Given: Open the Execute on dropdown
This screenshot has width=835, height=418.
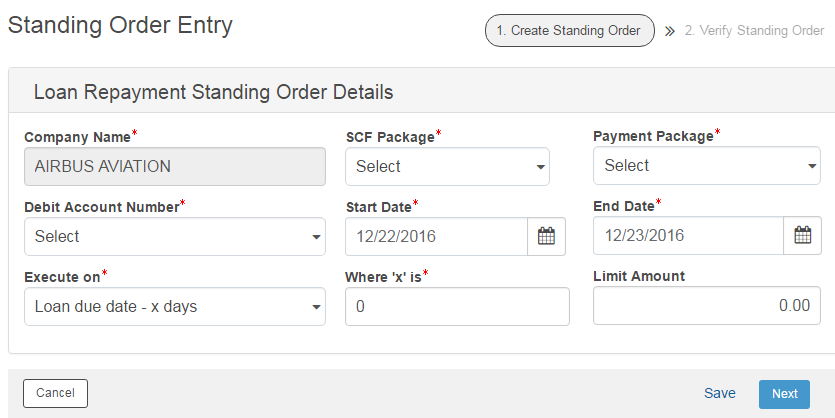Looking at the screenshot, I should pos(174,307).
